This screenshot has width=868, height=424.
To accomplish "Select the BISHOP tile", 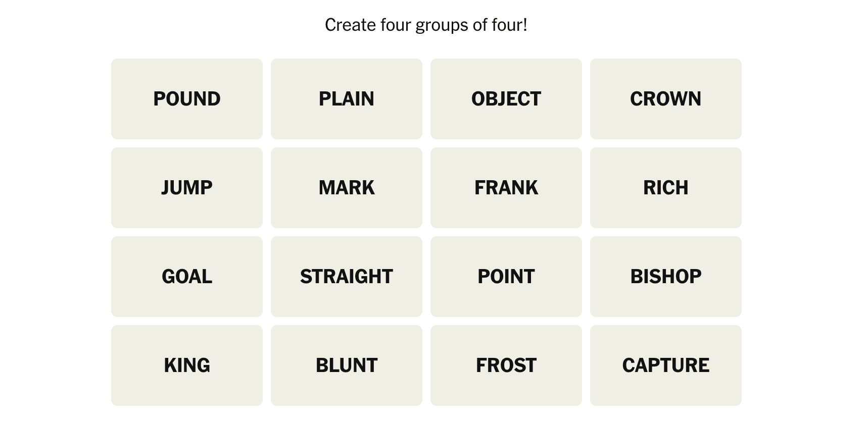I will [x=666, y=277].
